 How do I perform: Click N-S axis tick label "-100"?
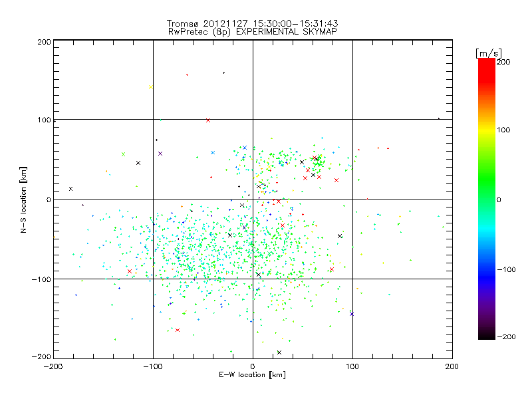(41, 279)
